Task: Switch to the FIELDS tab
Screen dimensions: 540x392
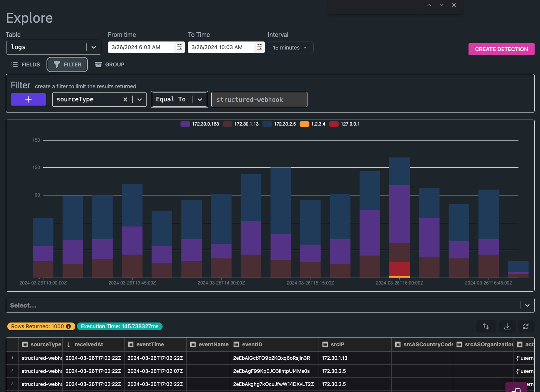Action: (x=26, y=65)
